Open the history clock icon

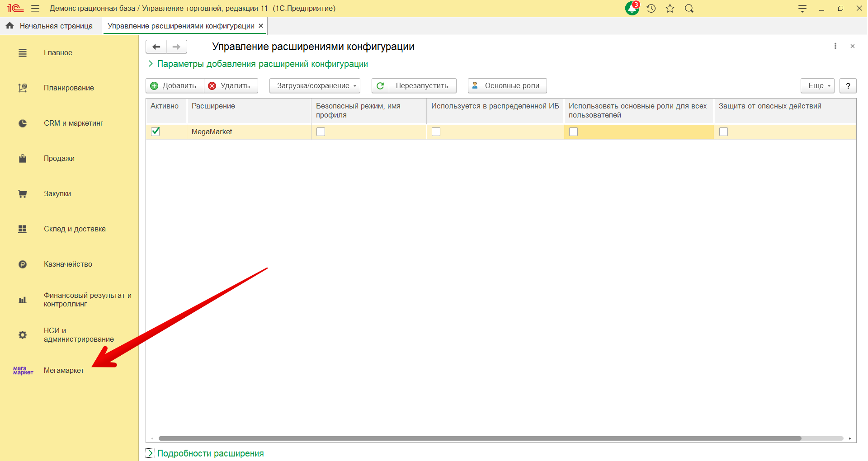[651, 9]
